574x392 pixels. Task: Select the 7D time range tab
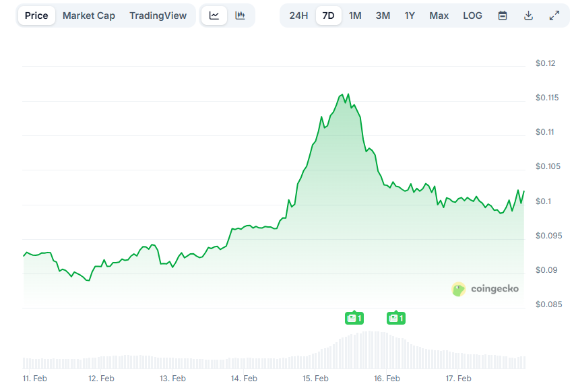(329, 15)
